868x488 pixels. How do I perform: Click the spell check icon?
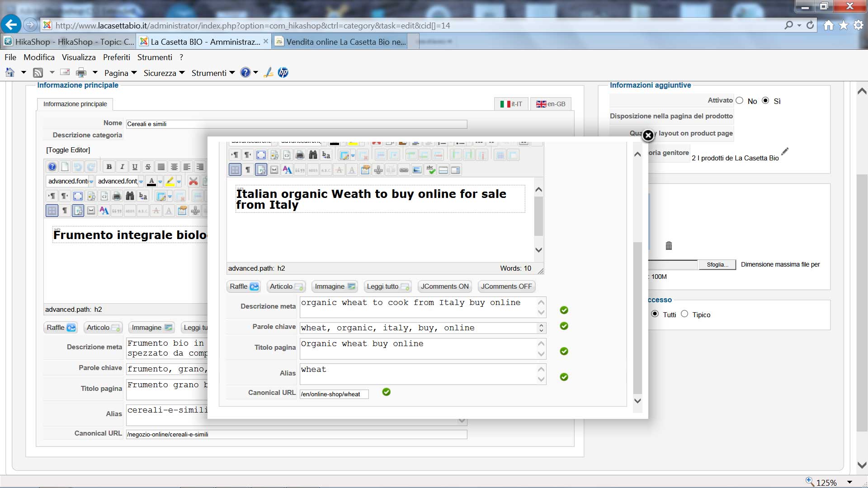pos(430,170)
